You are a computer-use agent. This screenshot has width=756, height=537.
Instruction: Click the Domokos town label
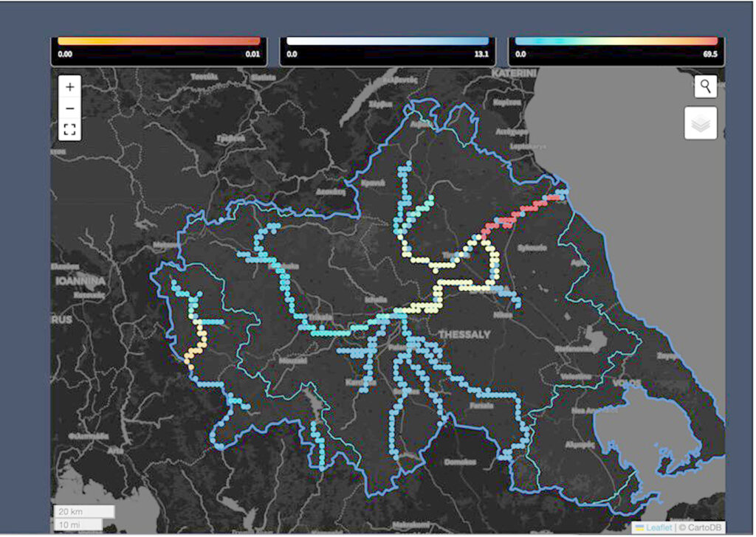(x=462, y=462)
